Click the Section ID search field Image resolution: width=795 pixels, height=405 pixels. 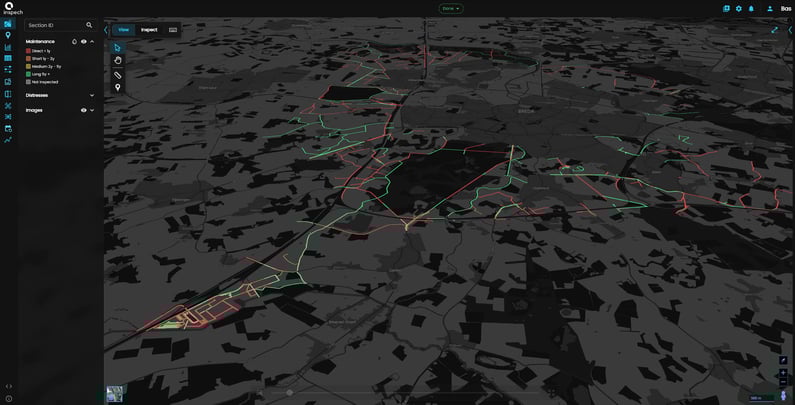[x=55, y=25]
